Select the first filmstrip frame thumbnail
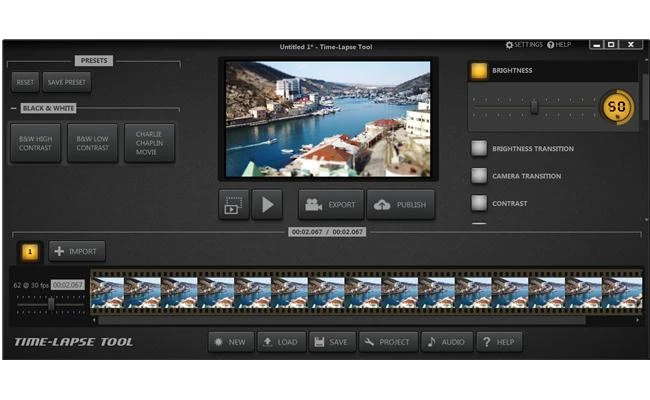The width and height of the screenshot is (650, 400). [x=107, y=292]
